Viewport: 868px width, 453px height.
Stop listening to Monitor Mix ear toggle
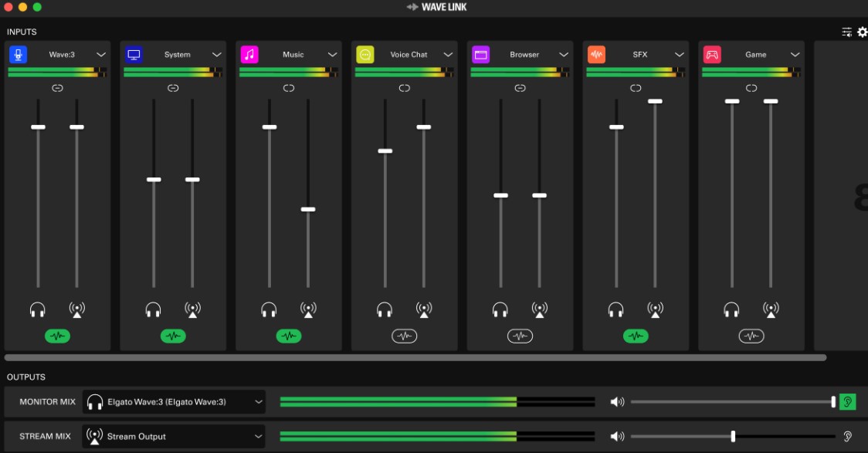[847, 402]
